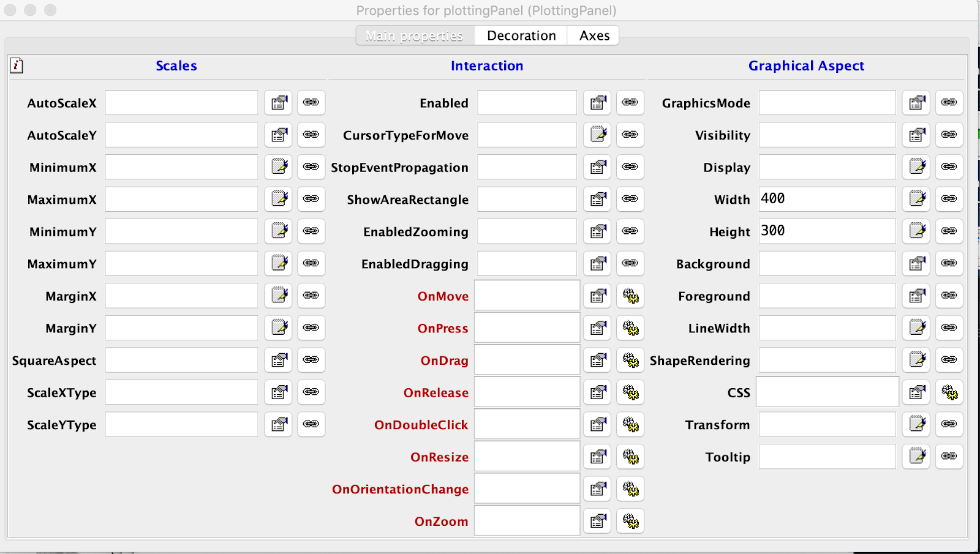Click the gears icon for OnOrientationChange
This screenshot has width=980, height=554.
pyautogui.click(x=630, y=489)
